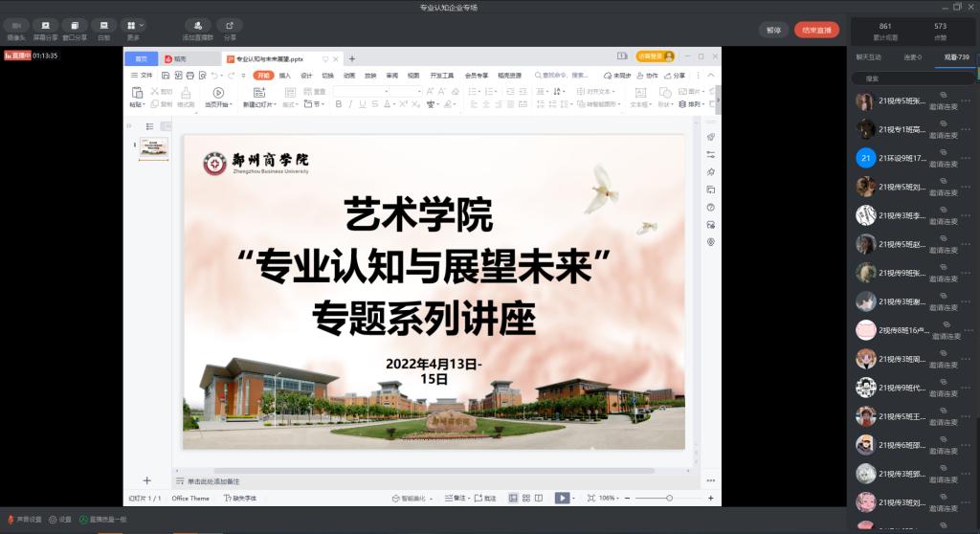Screen dimensions: 980x534
Task: Expand the More dropdown (更多)
Action: (133, 25)
